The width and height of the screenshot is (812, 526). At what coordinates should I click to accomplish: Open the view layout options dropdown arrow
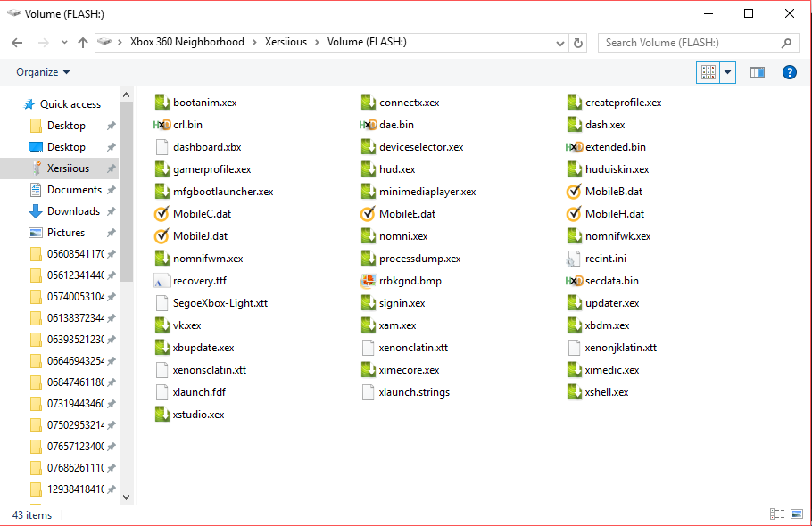click(727, 72)
